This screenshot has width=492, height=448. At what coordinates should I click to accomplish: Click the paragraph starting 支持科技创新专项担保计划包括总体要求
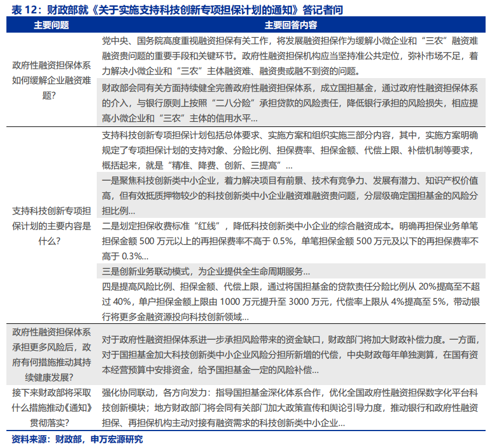(290, 150)
